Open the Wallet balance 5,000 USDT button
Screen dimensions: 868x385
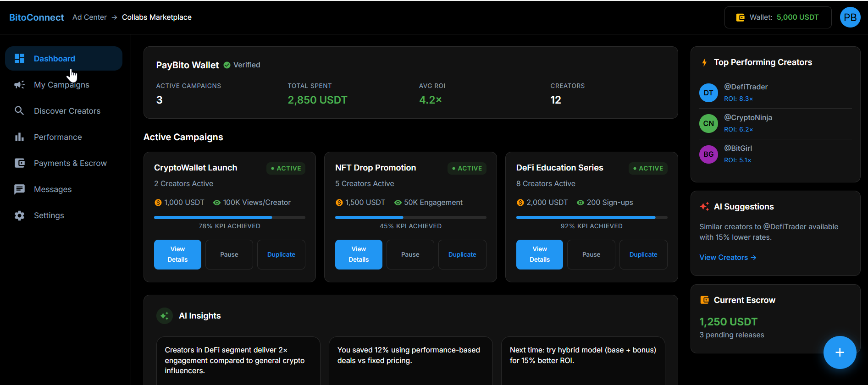[x=778, y=17]
